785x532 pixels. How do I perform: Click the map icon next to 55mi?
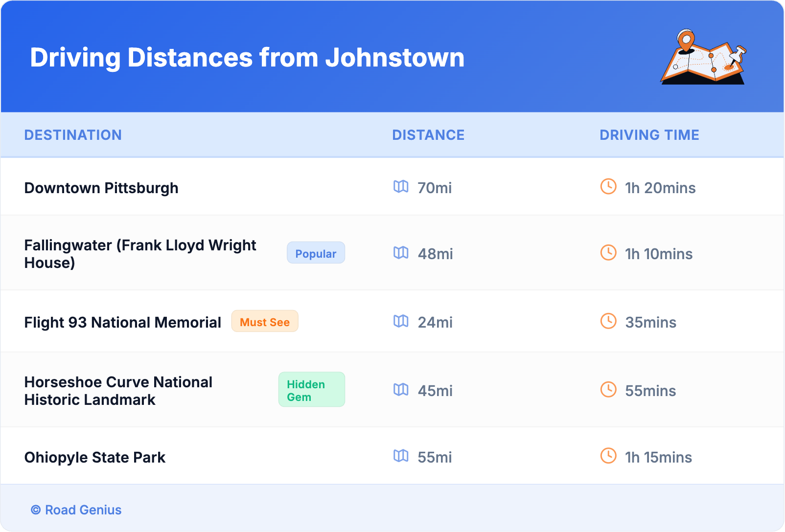click(x=401, y=456)
